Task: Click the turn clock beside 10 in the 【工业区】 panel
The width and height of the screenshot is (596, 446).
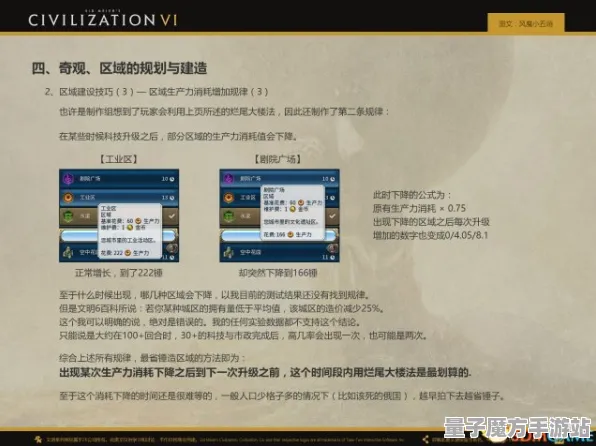Action: [x=172, y=179]
